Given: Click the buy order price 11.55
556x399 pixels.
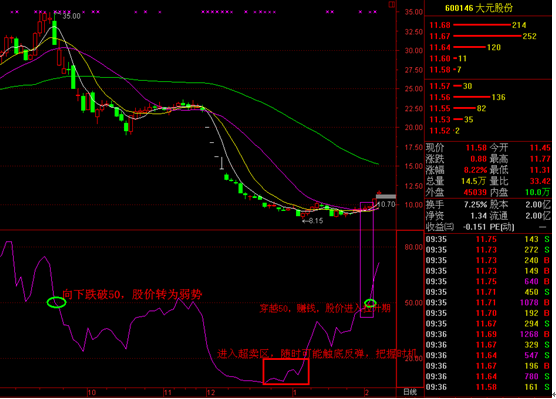Looking at the screenshot, I should click(x=440, y=109).
